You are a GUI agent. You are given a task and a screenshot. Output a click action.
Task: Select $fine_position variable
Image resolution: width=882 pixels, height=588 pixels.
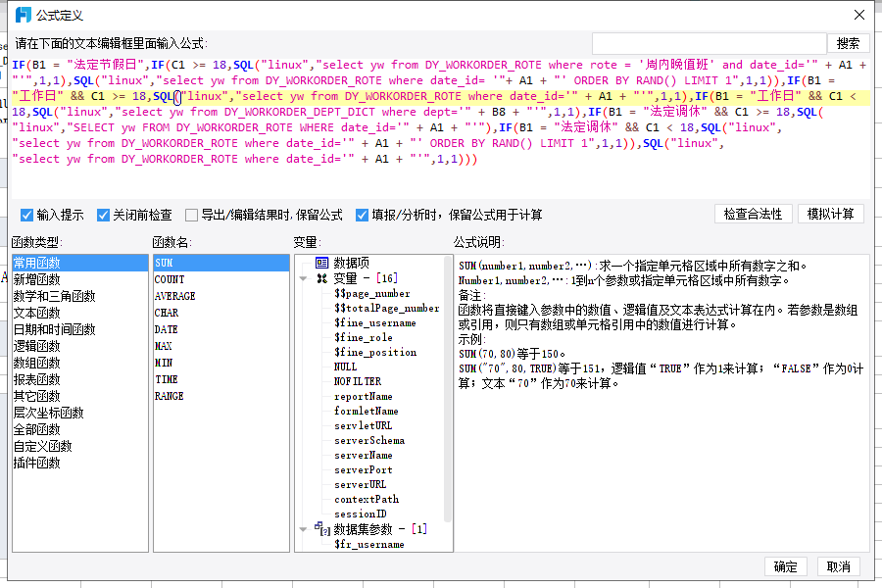pos(375,352)
